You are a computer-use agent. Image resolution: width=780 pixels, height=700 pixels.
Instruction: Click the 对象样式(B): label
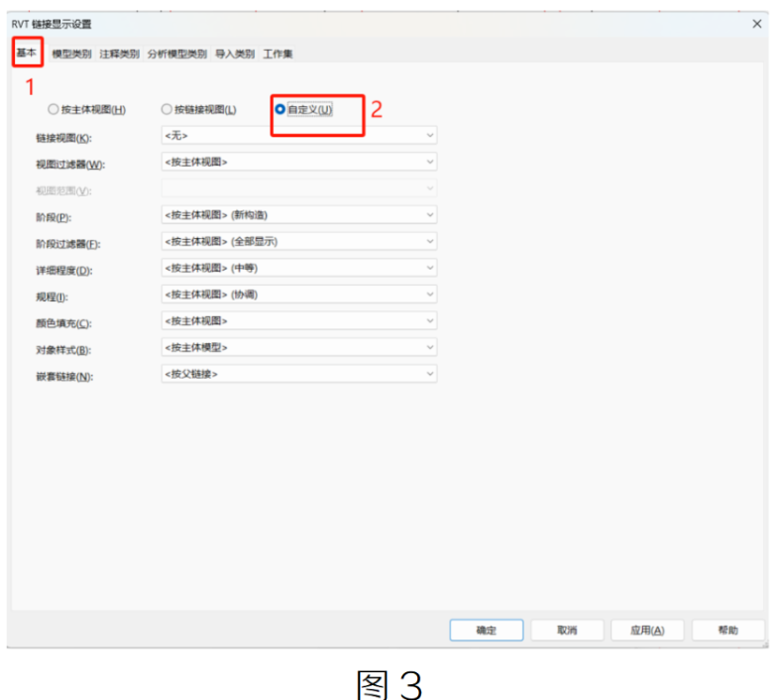pos(63,350)
